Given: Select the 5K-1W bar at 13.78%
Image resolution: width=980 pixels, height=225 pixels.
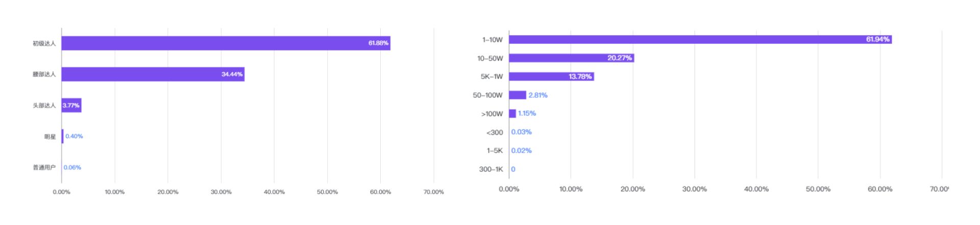Looking at the screenshot, I should 551,77.
